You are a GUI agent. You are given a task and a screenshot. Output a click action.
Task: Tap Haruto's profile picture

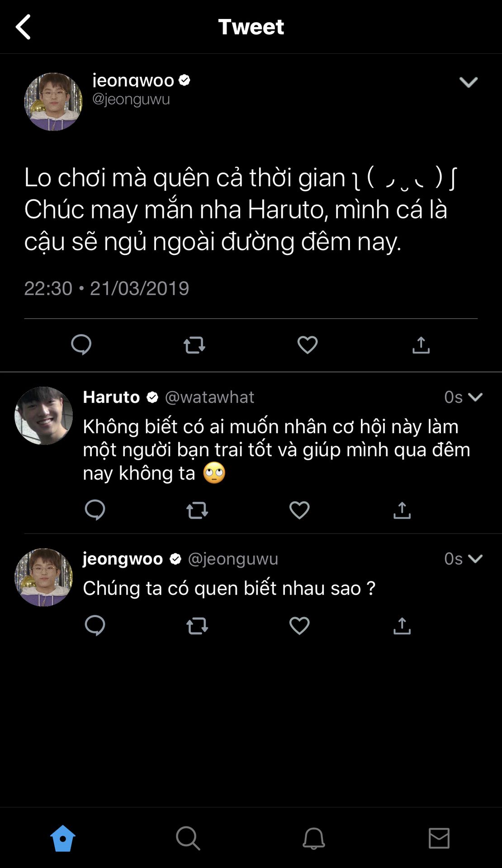(x=44, y=415)
